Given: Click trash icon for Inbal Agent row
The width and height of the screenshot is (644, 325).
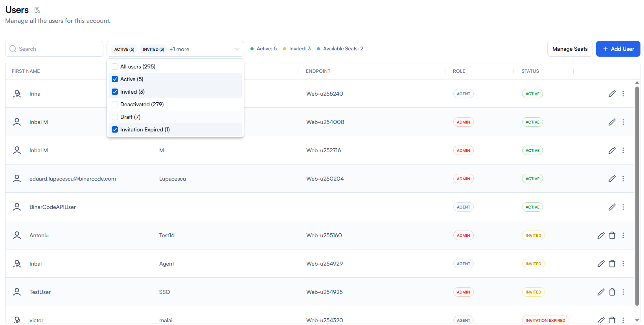Looking at the screenshot, I should 612,264.
